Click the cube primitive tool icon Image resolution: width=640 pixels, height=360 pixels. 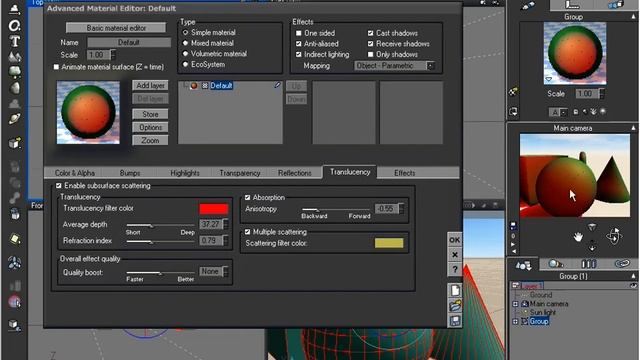[x=15, y=143]
